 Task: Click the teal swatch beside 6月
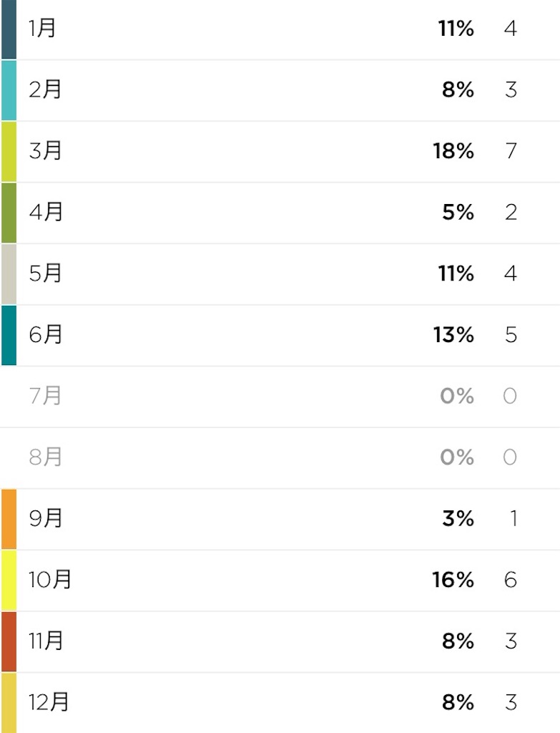pyautogui.click(x=9, y=335)
